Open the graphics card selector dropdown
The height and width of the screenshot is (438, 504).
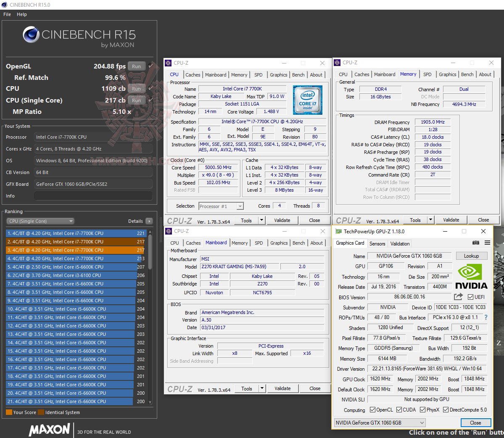point(422,422)
